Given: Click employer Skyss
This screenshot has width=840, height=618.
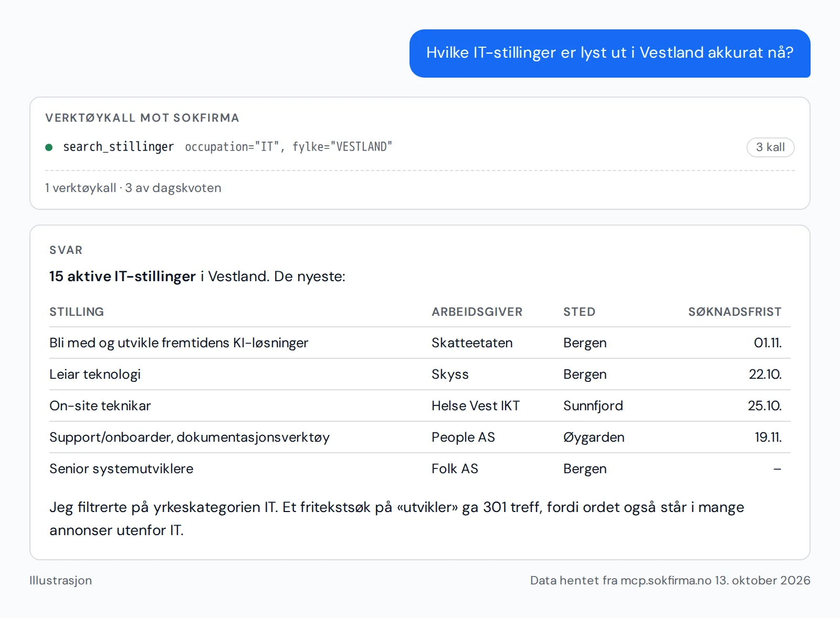Looking at the screenshot, I should (450, 374).
